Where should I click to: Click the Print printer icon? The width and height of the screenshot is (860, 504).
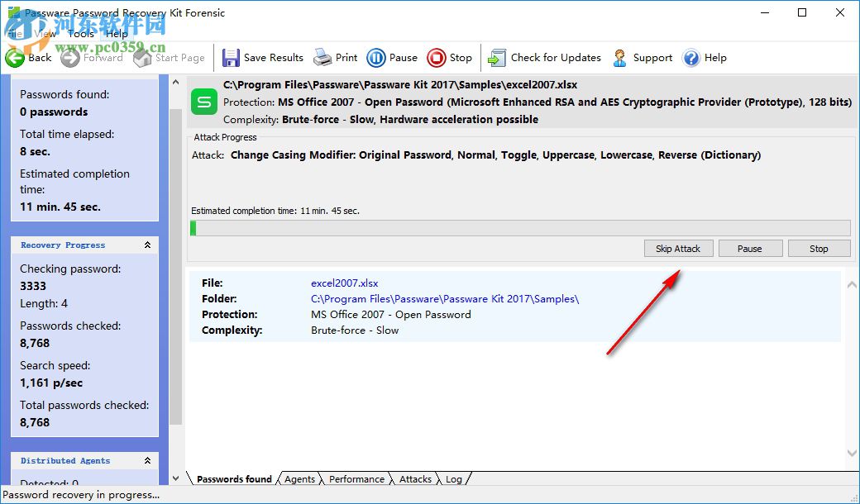click(x=322, y=58)
